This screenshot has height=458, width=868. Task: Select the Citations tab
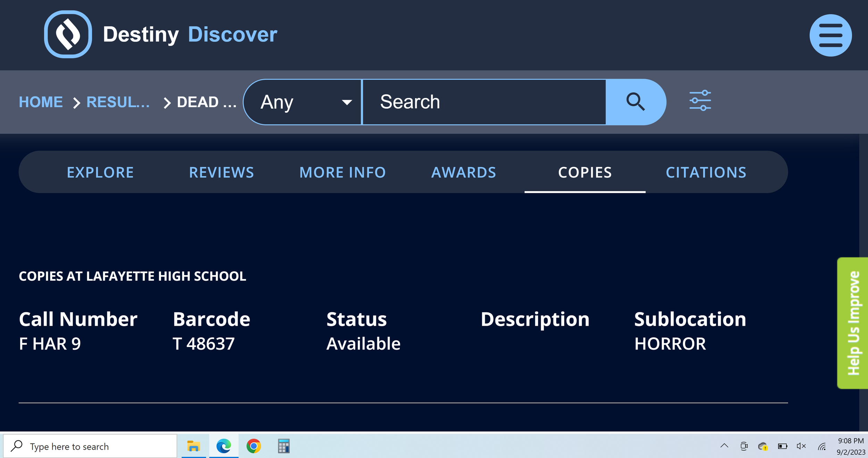706,172
